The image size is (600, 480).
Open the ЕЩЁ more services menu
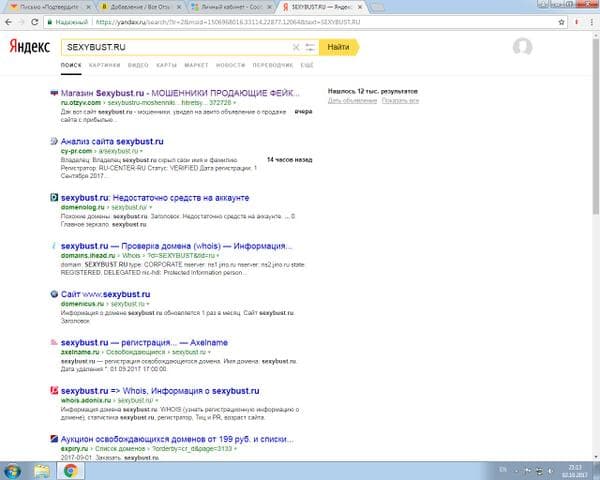307,65
